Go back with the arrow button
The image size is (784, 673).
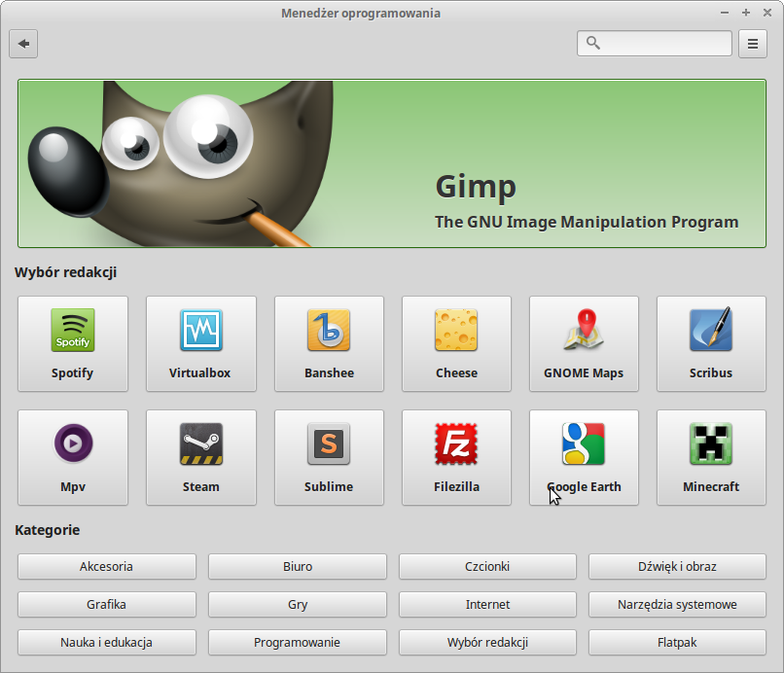(x=23, y=44)
